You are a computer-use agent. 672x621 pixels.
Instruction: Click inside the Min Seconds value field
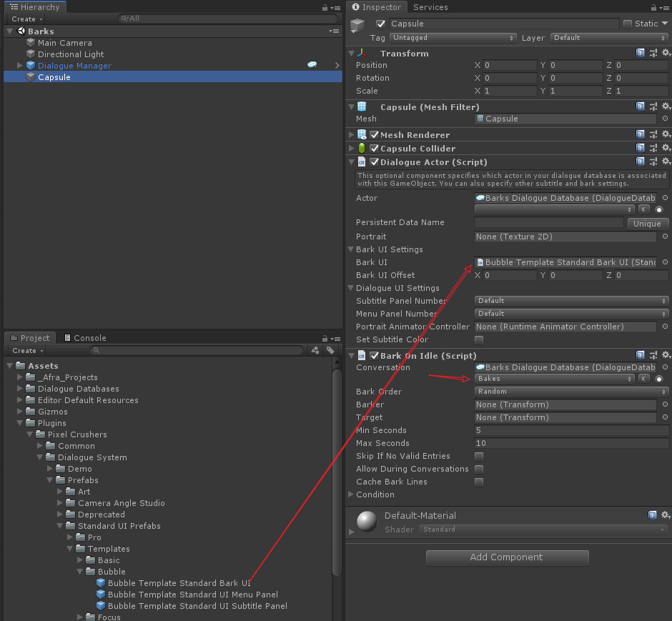click(570, 430)
